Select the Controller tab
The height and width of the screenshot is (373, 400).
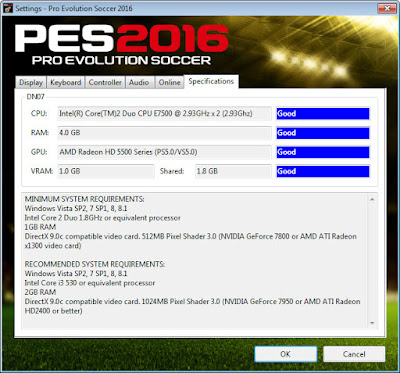pos(105,82)
